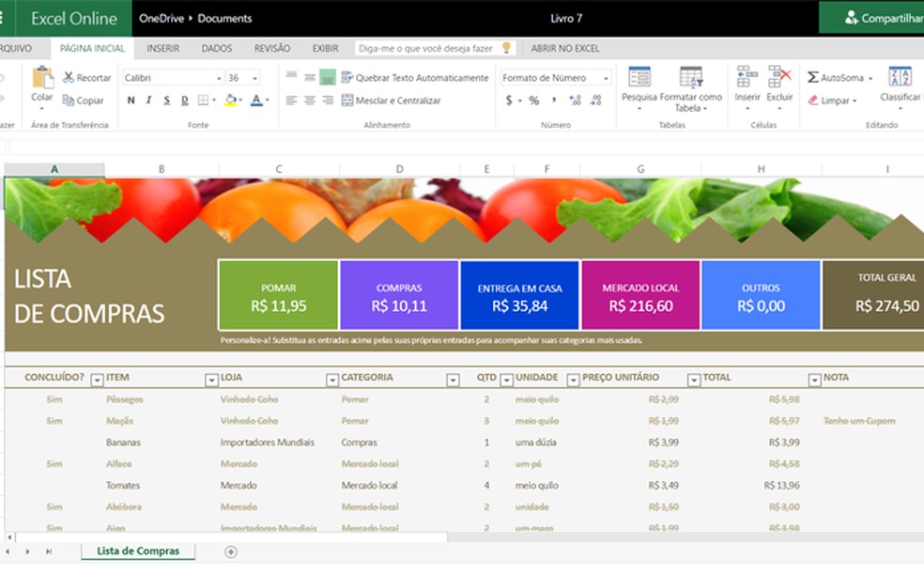924x576 pixels.
Task: Click the Mesclar e Centralizar icon
Action: coord(346,101)
